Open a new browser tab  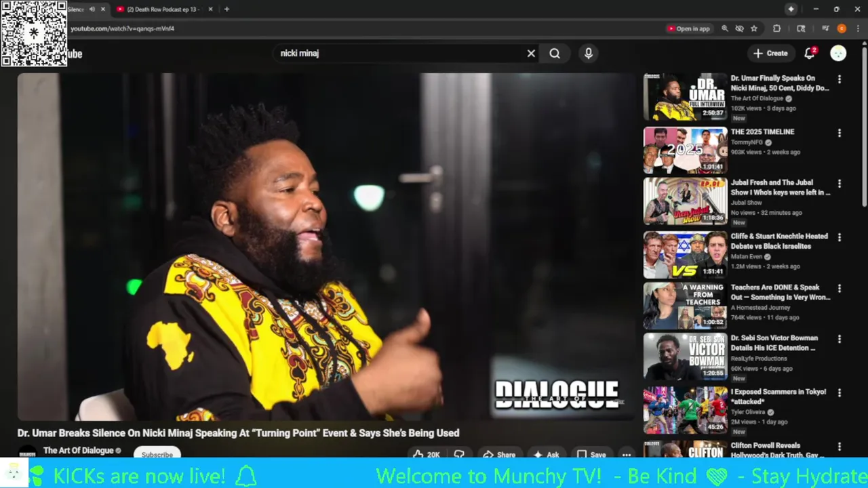[x=226, y=9]
